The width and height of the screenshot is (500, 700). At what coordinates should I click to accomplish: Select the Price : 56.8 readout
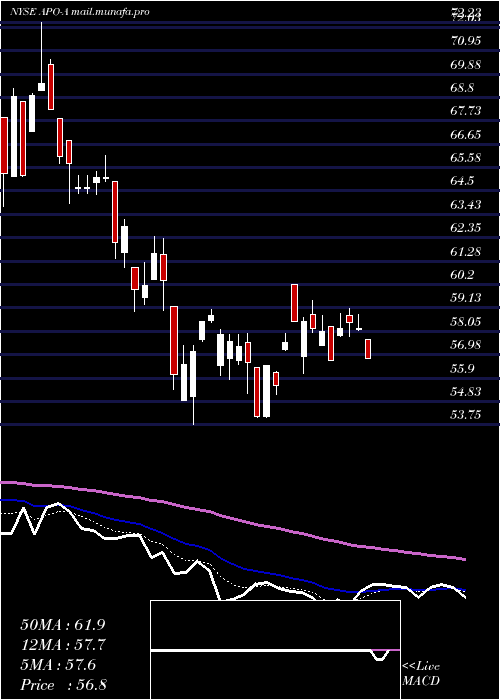pyautogui.click(x=63, y=685)
